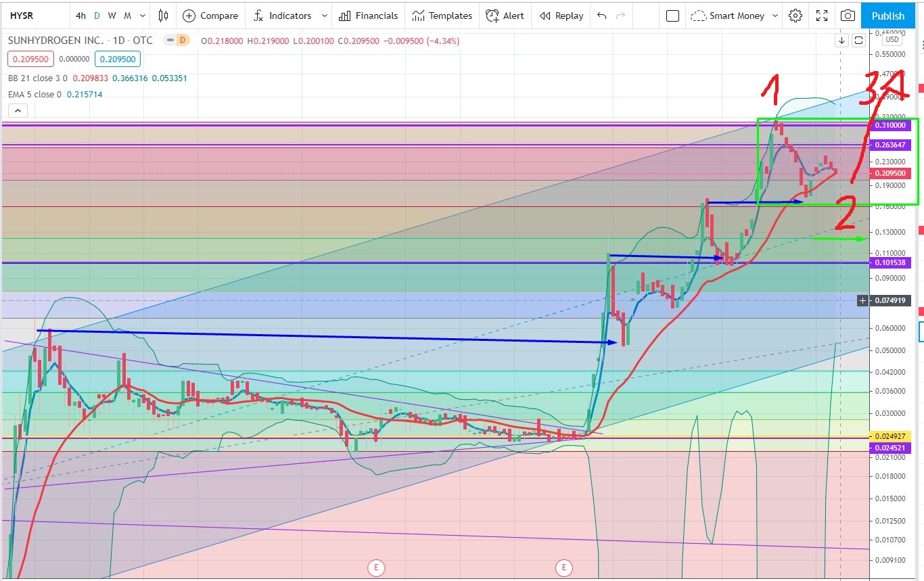The width and height of the screenshot is (924, 581).
Task: Open the candlestick chart style selector
Action: click(x=163, y=16)
